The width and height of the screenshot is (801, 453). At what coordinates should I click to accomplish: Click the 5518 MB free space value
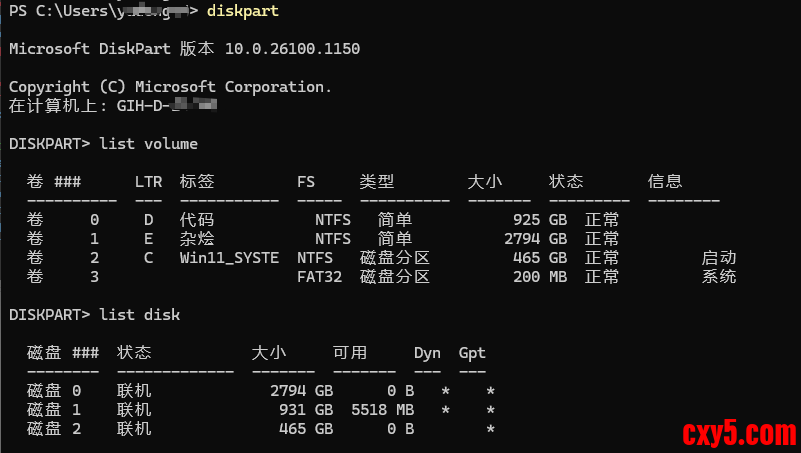point(382,410)
